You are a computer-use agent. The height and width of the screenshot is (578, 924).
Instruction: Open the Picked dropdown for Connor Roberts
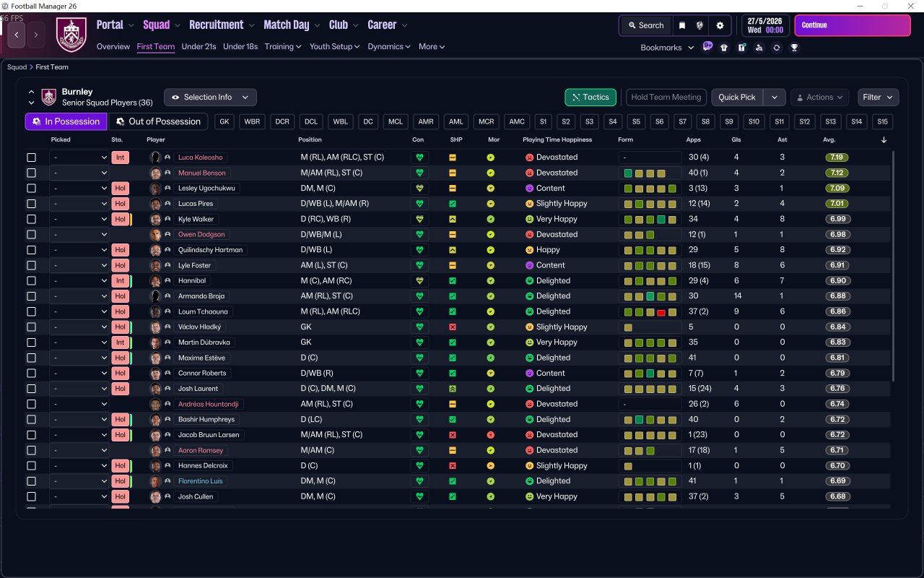(79, 374)
